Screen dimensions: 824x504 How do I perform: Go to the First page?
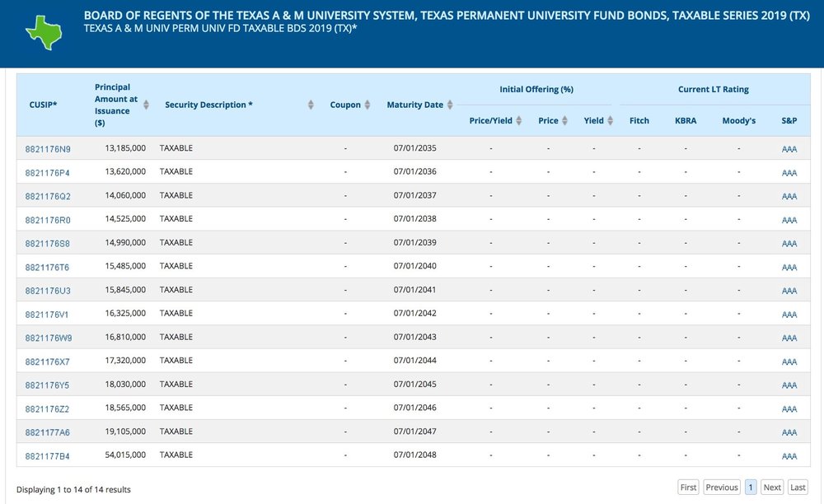tap(688, 488)
